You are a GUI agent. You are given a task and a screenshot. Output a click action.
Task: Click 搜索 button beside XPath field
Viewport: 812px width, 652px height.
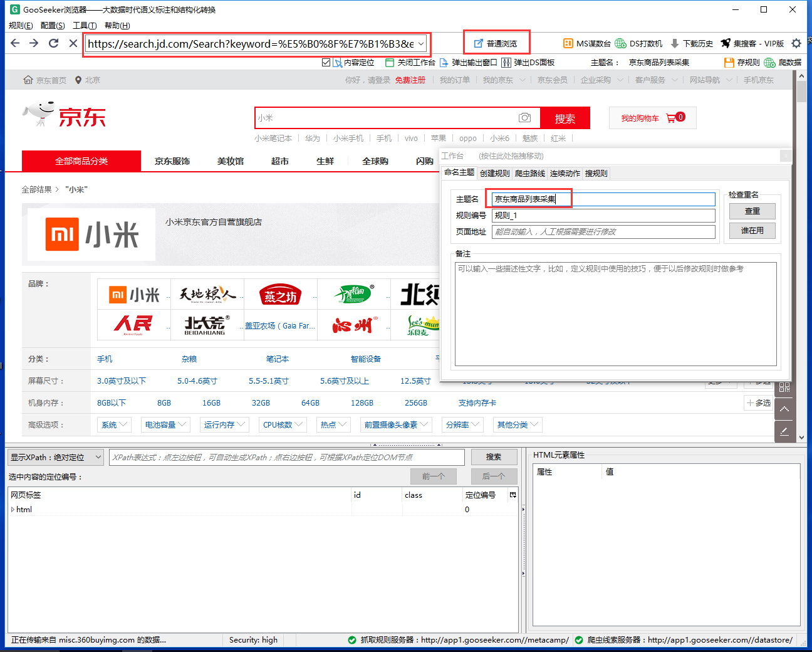pyautogui.click(x=494, y=457)
